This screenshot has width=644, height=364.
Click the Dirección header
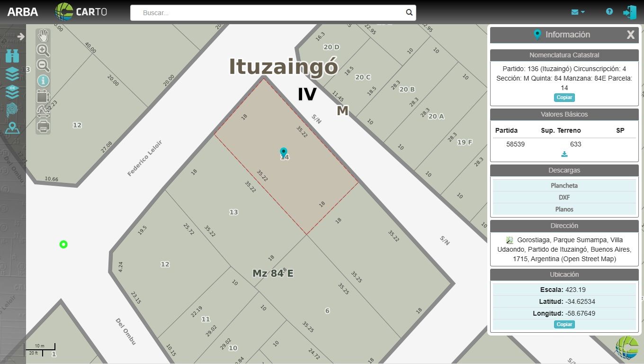tap(564, 226)
